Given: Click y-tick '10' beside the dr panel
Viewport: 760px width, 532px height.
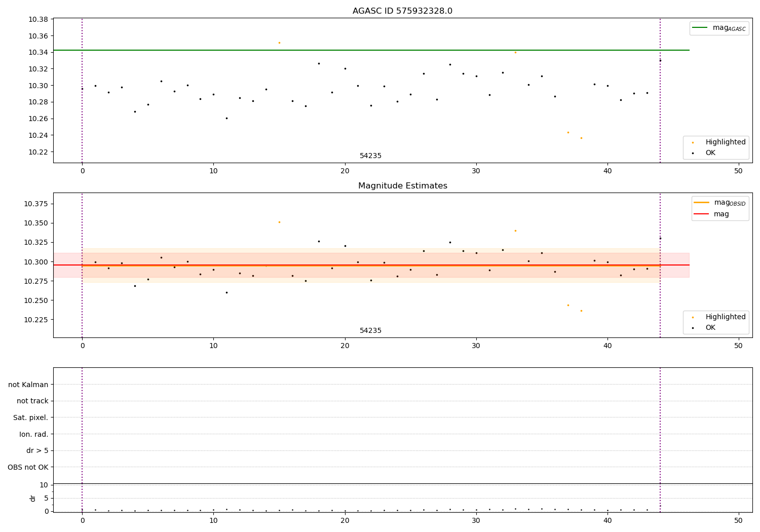Looking at the screenshot, I should [44, 485].
